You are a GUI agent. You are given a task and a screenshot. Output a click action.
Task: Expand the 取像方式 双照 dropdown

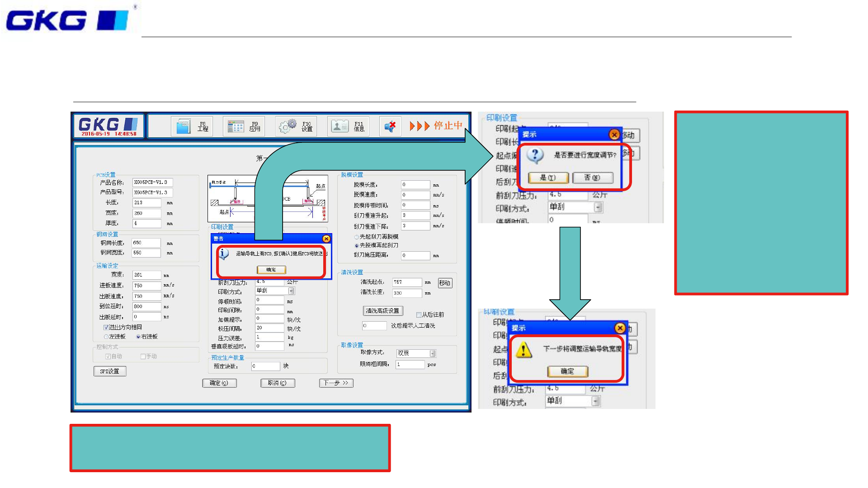(x=433, y=353)
